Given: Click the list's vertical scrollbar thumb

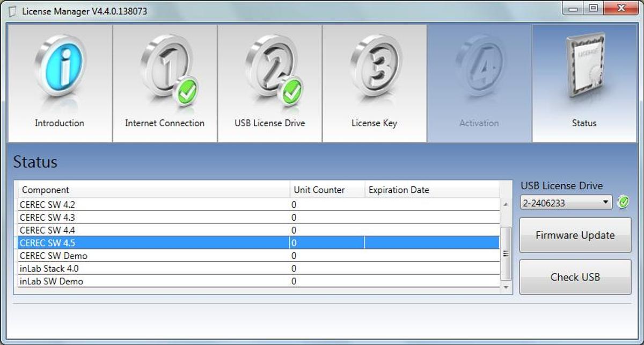Looking at the screenshot, I should tap(506, 254).
